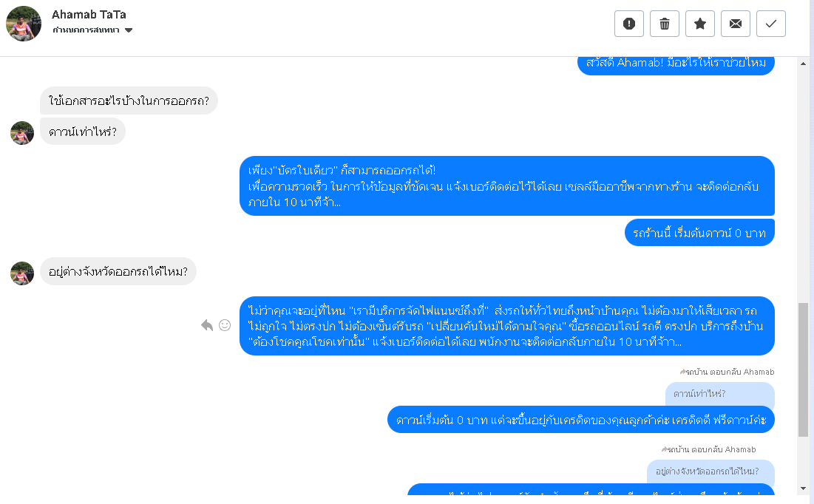
Task: Click the vertical scrollbar thumb
Action: coord(803,370)
